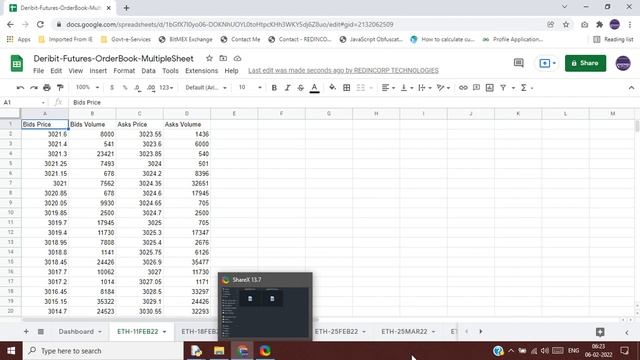The image size is (640, 360).
Task: Move document to folder icon
Action: [223, 58]
